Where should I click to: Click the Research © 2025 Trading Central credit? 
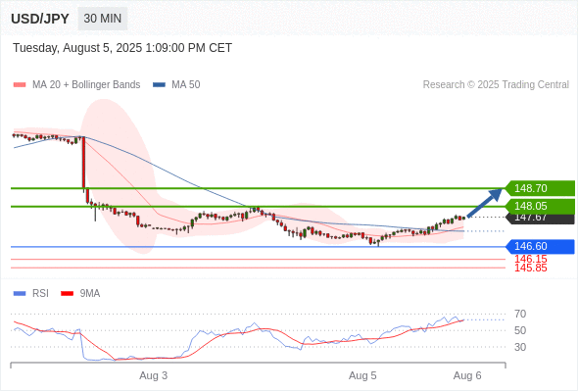point(496,85)
